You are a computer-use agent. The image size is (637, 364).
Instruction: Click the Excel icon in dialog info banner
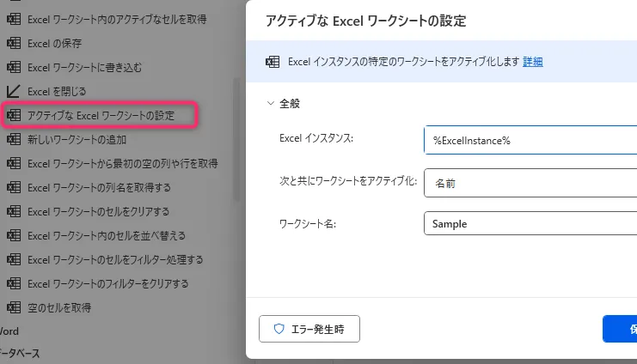[273, 62]
